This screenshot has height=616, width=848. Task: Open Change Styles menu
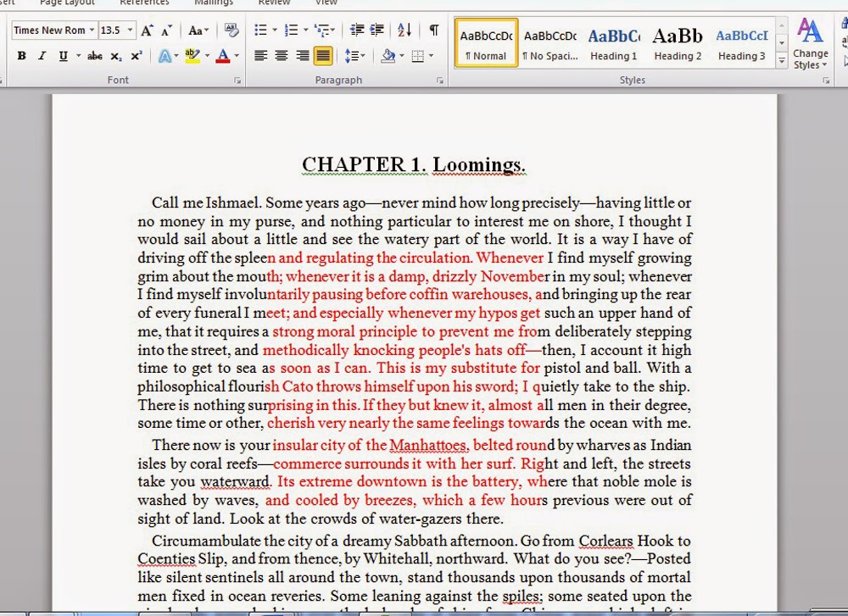(x=810, y=43)
